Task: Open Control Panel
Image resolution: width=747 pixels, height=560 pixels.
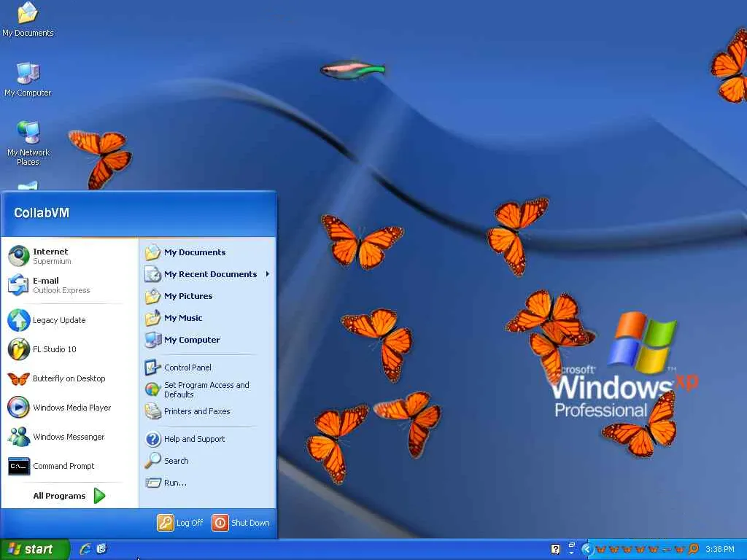Action: pos(208,367)
